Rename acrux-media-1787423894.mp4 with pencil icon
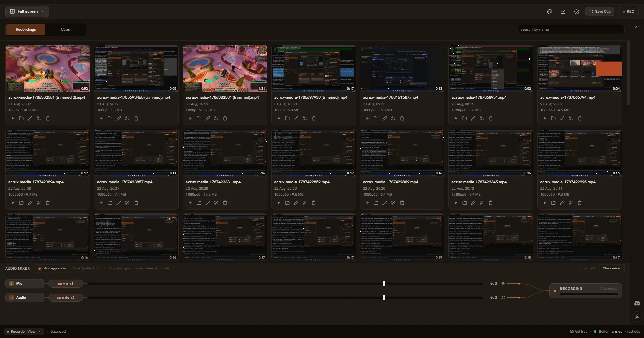This screenshot has height=338, width=644. pyautogui.click(x=30, y=203)
